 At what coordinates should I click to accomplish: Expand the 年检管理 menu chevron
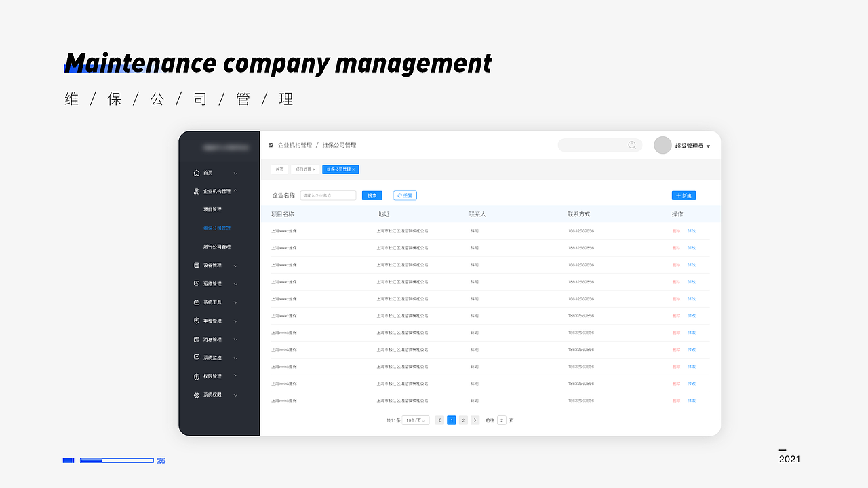pyautogui.click(x=236, y=321)
